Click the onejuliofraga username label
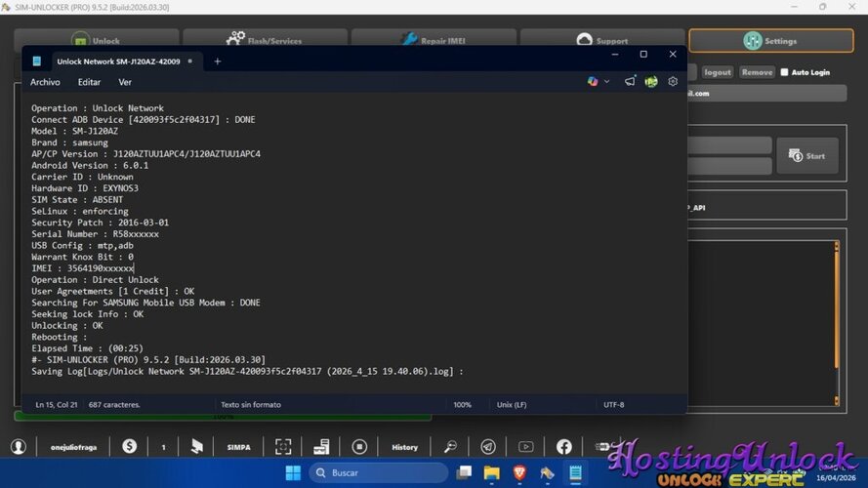The image size is (868, 488). point(73,447)
